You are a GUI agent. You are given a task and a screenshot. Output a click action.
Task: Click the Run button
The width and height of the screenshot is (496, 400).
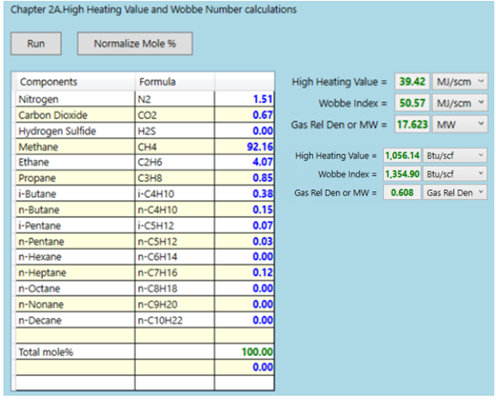click(x=36, y=44)
